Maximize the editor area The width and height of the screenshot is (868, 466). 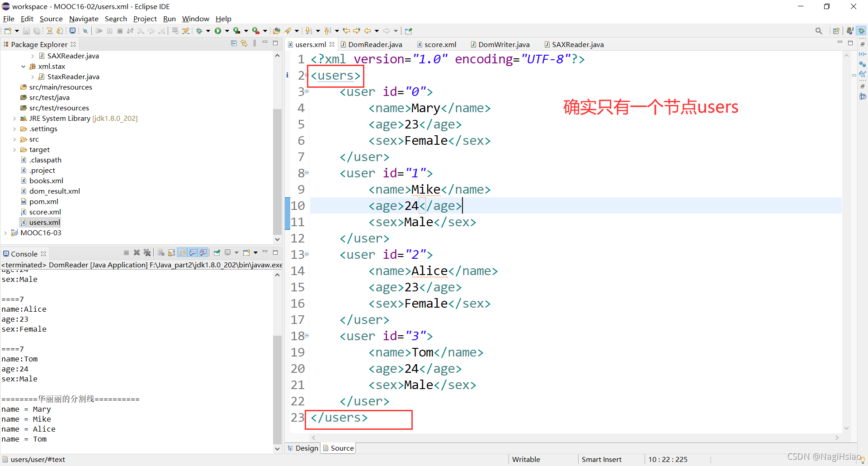coord(850,43)
